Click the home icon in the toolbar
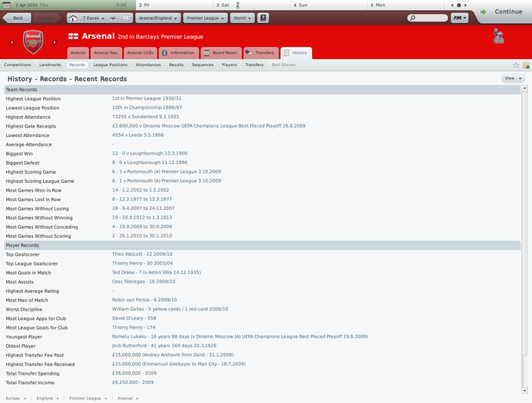The image size is (532, 403). [73, 18]
